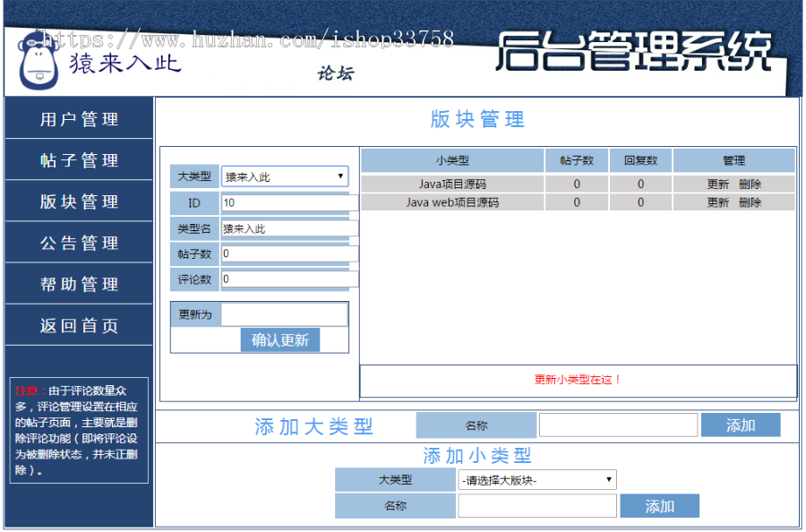Open 用户管理 in the sidebar

[x=79, y=118]
